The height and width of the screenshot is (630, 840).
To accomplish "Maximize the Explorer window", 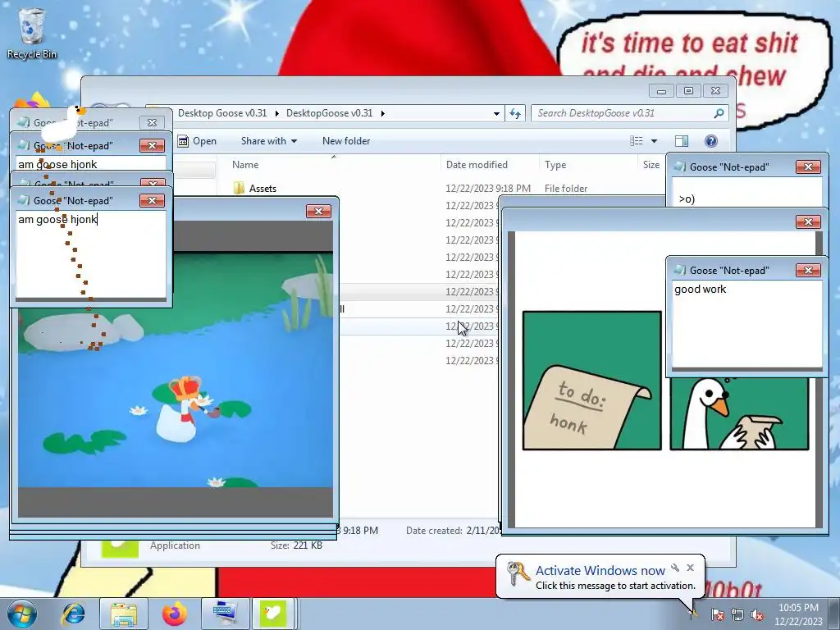I will (688, 90).
